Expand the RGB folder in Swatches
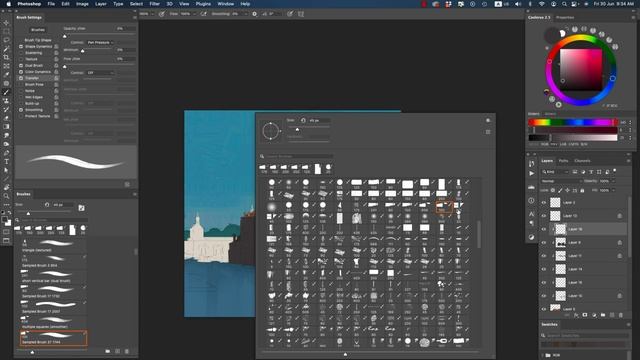640x360 pixels. tap(543, 356)
